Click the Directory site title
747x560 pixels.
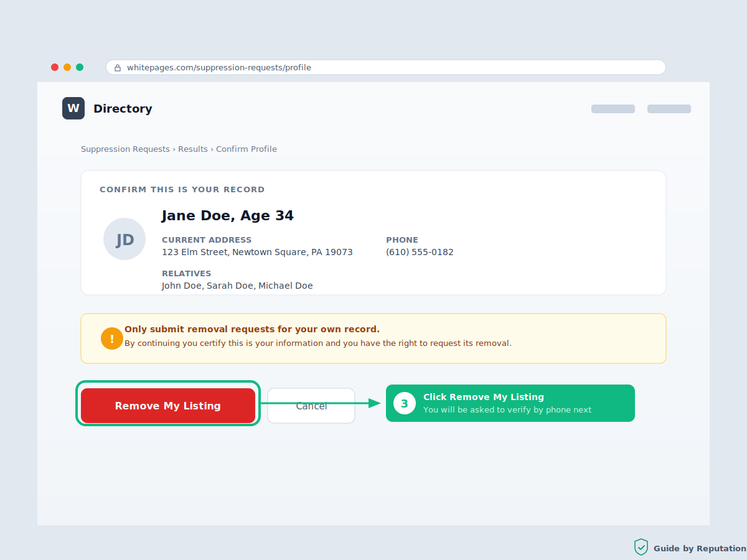[123, 109]
